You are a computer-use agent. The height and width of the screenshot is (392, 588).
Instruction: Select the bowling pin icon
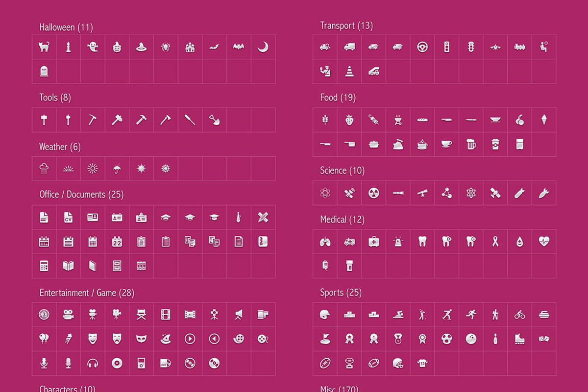(x=495, y=339)
